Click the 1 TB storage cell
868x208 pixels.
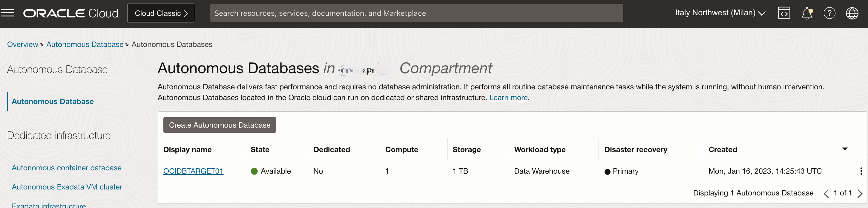point(460,171)
